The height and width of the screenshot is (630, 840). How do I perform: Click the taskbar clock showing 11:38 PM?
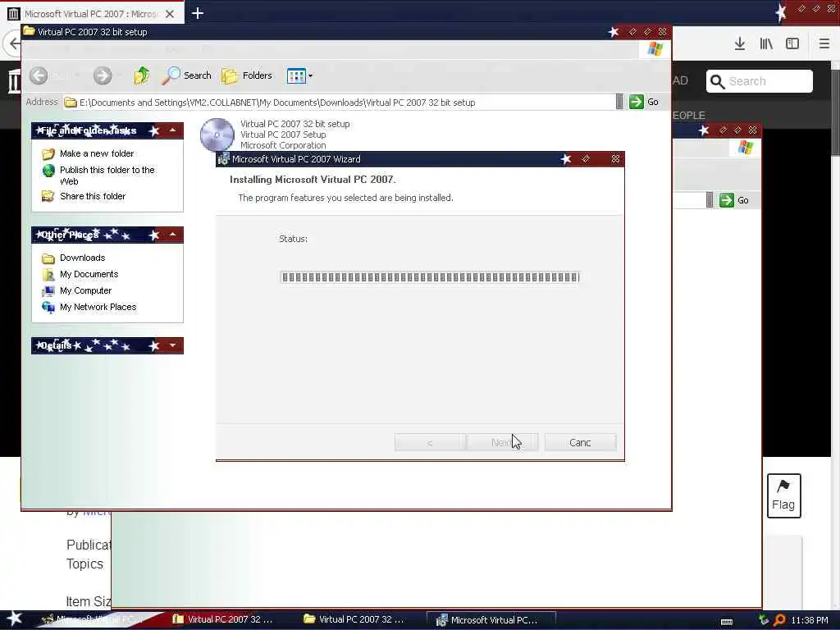[x=810, y=620]
